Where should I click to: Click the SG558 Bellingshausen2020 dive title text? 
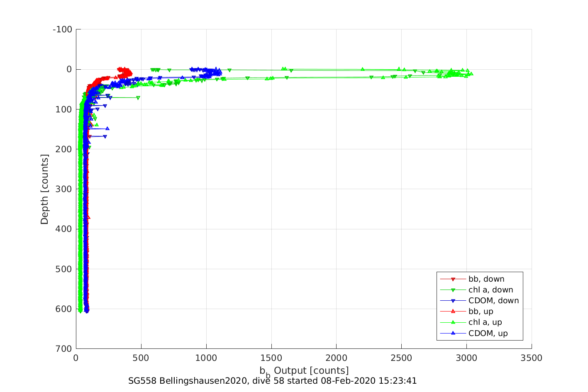[272, 381]
